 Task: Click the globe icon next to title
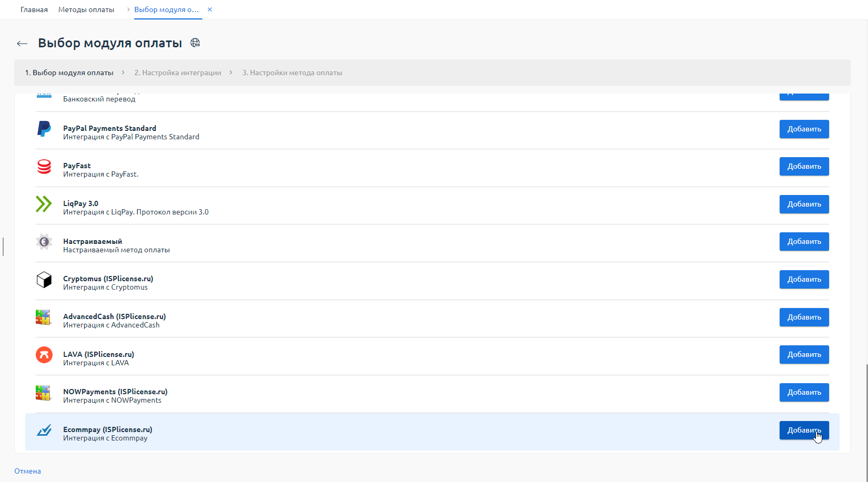[x=195, y=43]
